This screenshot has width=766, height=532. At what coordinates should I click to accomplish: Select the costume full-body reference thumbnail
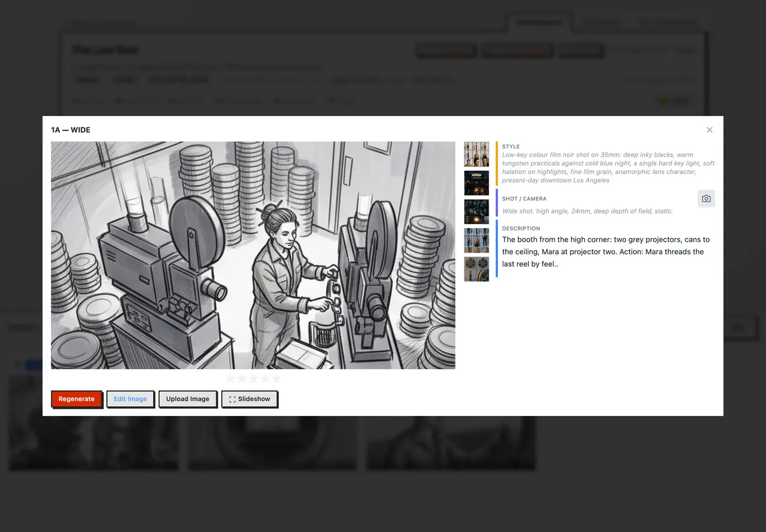[x=476, y=241]
